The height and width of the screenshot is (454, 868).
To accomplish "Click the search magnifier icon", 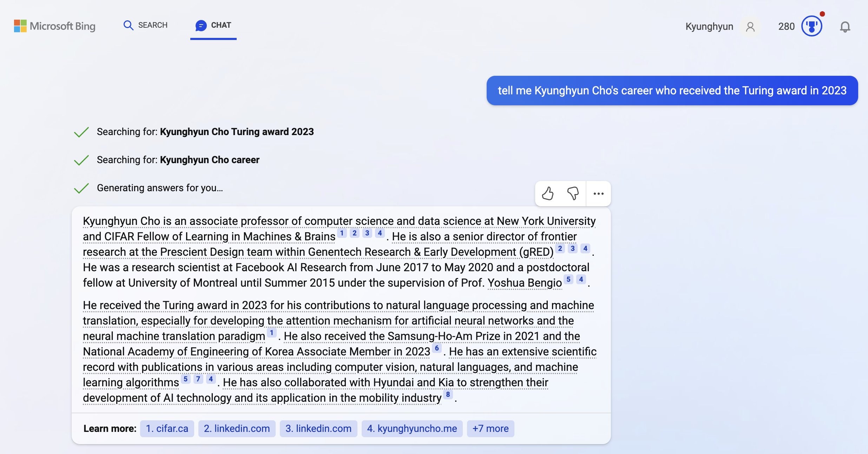I will point(128,25).
